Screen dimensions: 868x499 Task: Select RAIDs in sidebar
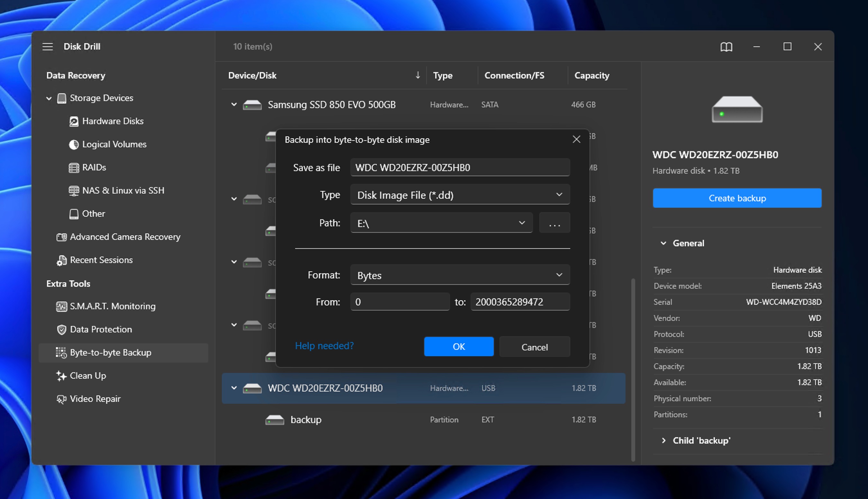(94, 168)
